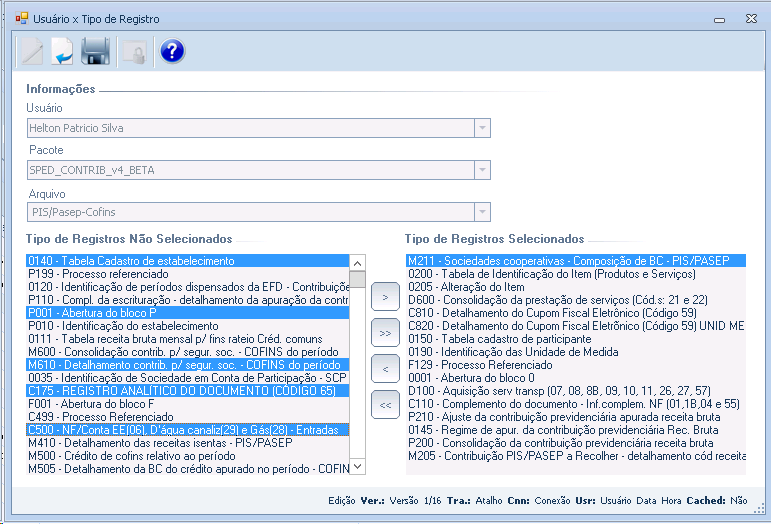Image resolution: width=771 pixels, height=524 pixels.
Task: Click the Arquivo field PIS/Pasep-Cofins
Action: click(x=259, y=212)
